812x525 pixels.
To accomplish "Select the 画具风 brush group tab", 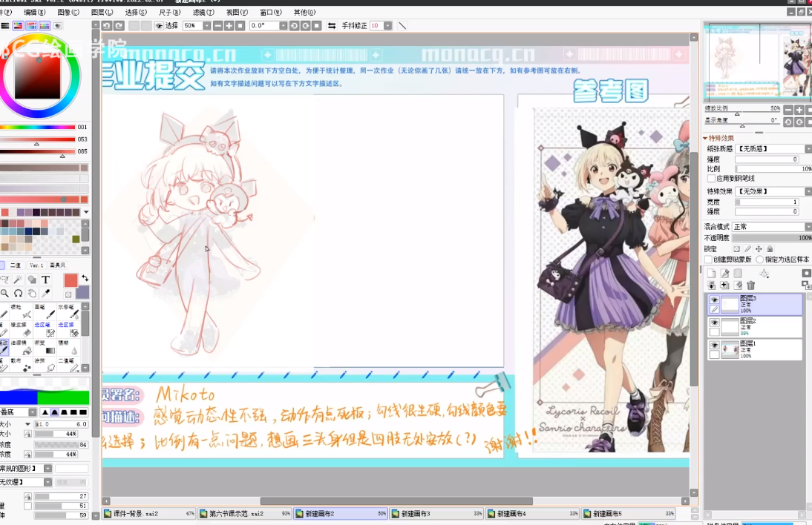I will (x=57, y=265).
